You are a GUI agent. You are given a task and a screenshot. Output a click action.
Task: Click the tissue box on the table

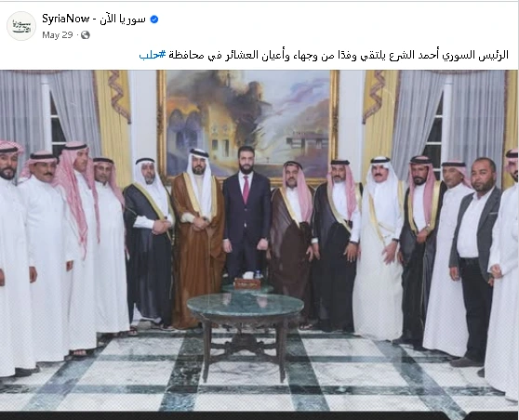(245, 282)
